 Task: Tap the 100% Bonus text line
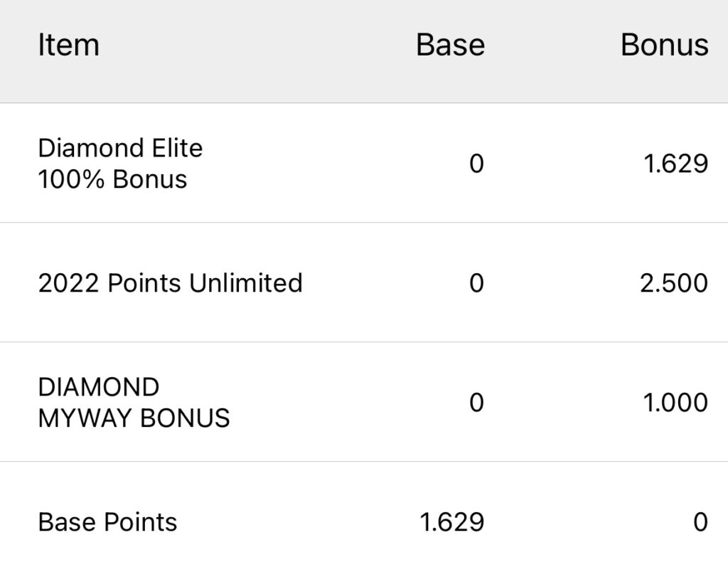tap(112, 179)
